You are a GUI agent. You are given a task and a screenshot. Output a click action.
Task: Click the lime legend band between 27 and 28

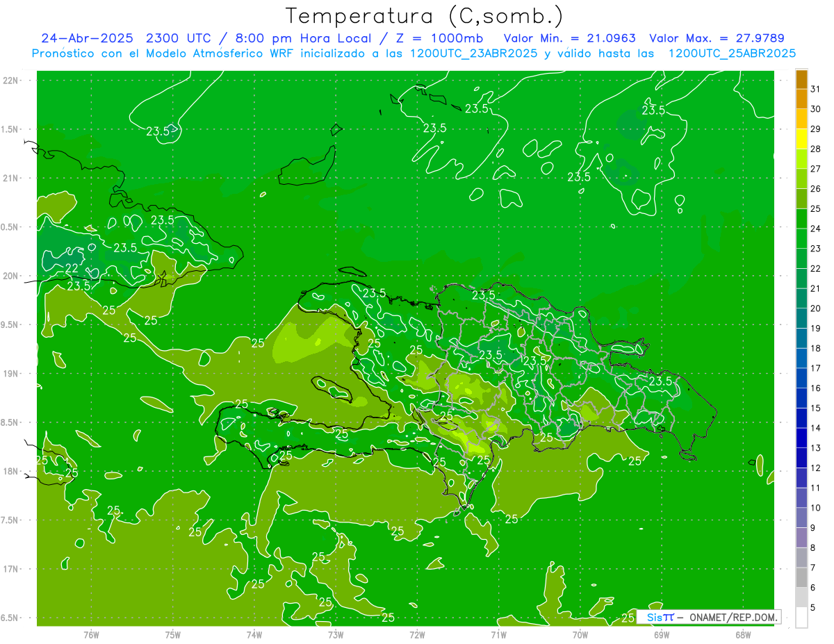801,158
